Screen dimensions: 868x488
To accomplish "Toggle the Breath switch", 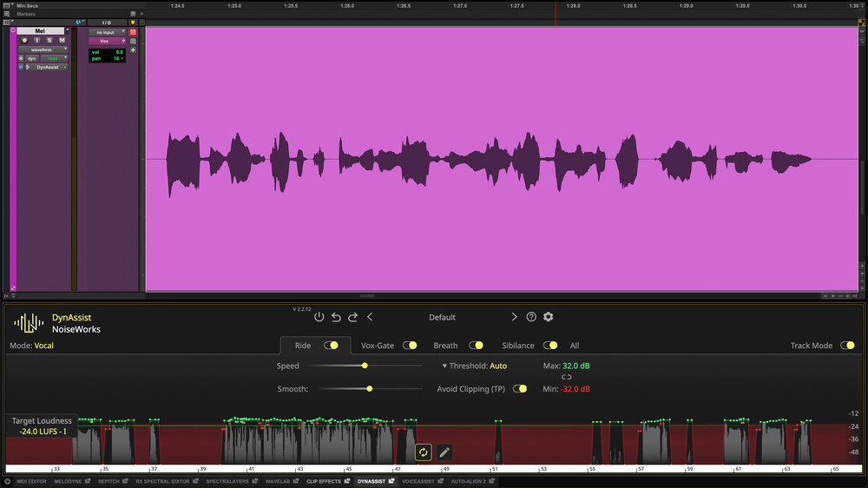I will [476, 345].
